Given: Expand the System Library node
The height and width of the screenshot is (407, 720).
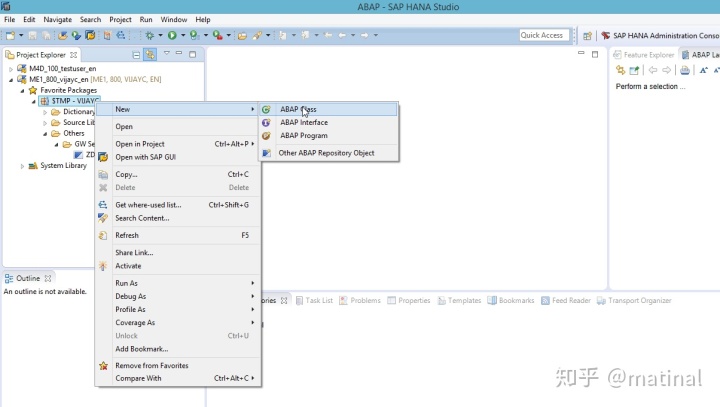Looking at the screenshot, I should tap(22, 166).
